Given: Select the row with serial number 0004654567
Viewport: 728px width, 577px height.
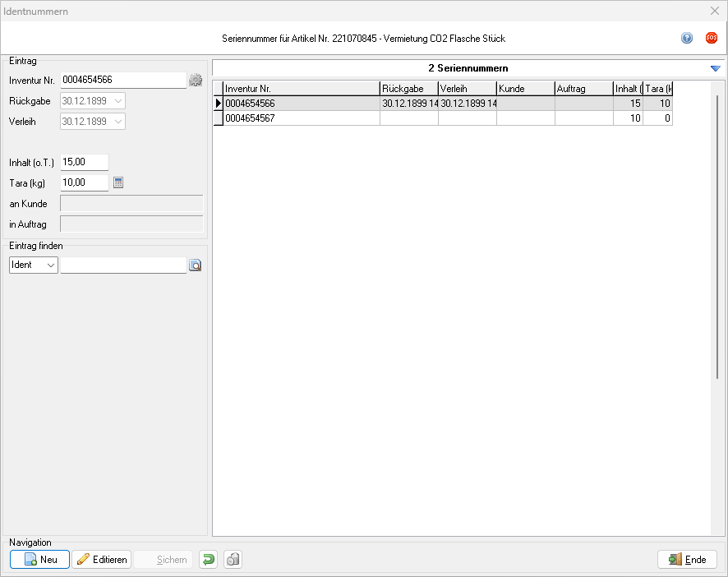Looking at the screenshot, I should click(301, 118).
